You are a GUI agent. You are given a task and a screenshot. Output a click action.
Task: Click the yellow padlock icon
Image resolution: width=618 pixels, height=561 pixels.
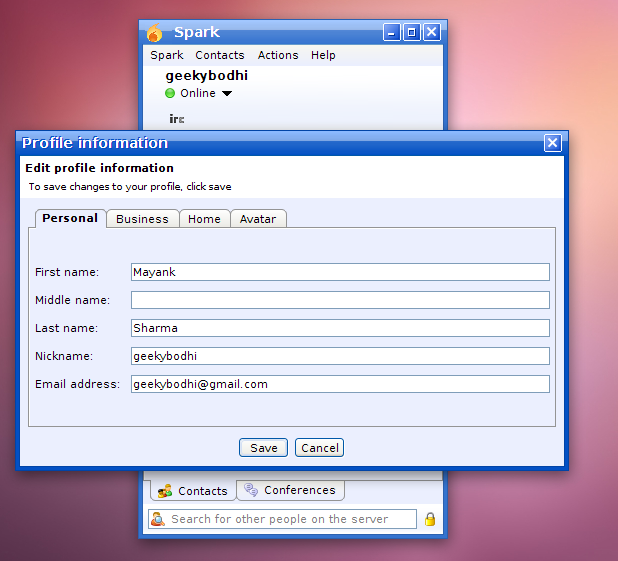[430, 519]
